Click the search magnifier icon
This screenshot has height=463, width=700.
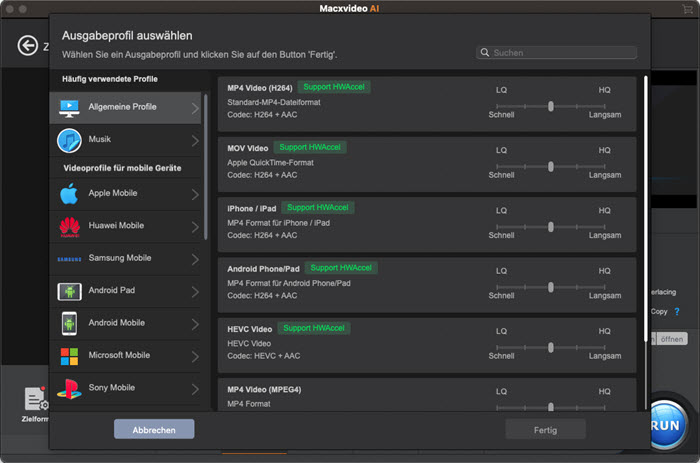point(484,53)
